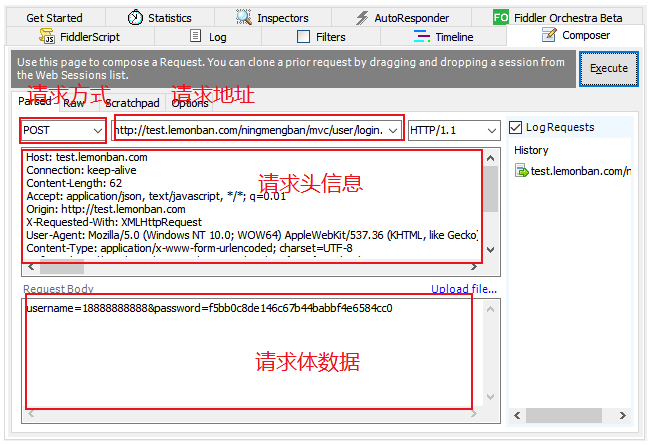Expand the request URL dropdown arrow

(393, 131)
